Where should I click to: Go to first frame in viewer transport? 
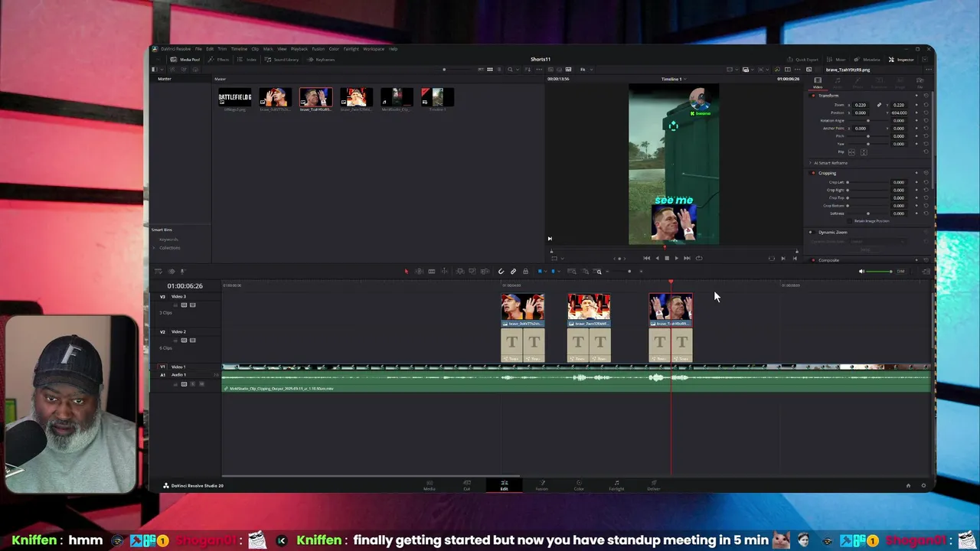[x=646, y=258]
